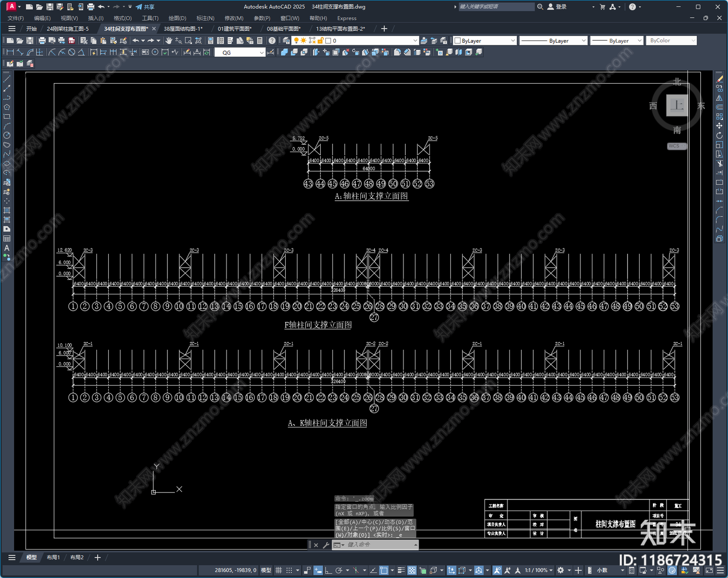This screenshot has height=578, width=728.
Task: Open the 标注(N) menu
Action: tap(205, 18)
